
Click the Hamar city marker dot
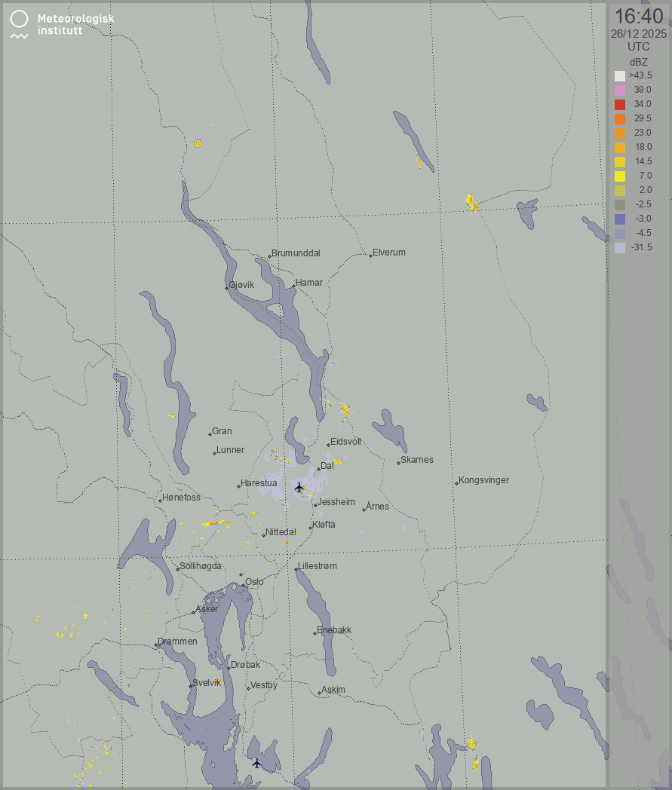tap(293, 287)
